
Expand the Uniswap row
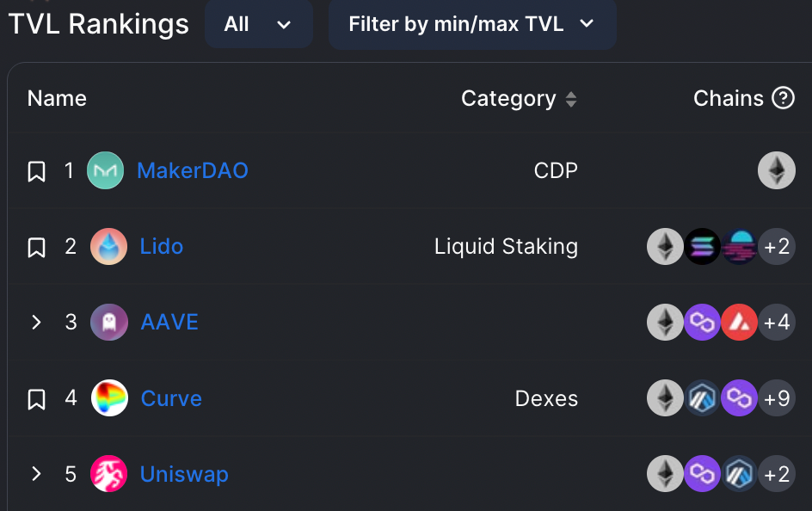36,474
